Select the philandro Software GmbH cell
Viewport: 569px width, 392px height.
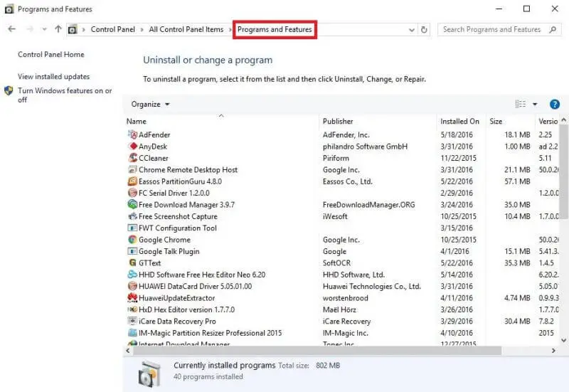coord(365,147)
